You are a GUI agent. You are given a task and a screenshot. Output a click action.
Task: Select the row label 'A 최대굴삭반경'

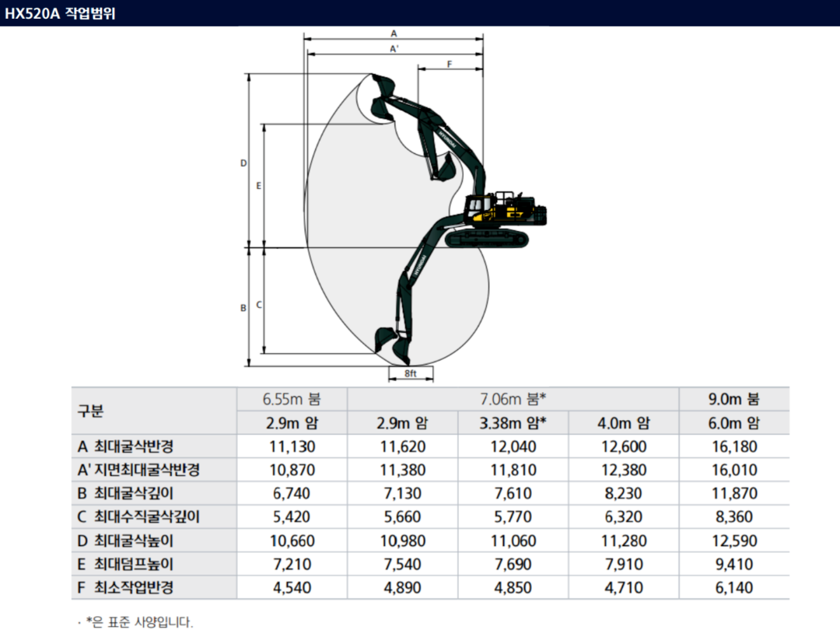pyautogui.click(x=125, y=446)
